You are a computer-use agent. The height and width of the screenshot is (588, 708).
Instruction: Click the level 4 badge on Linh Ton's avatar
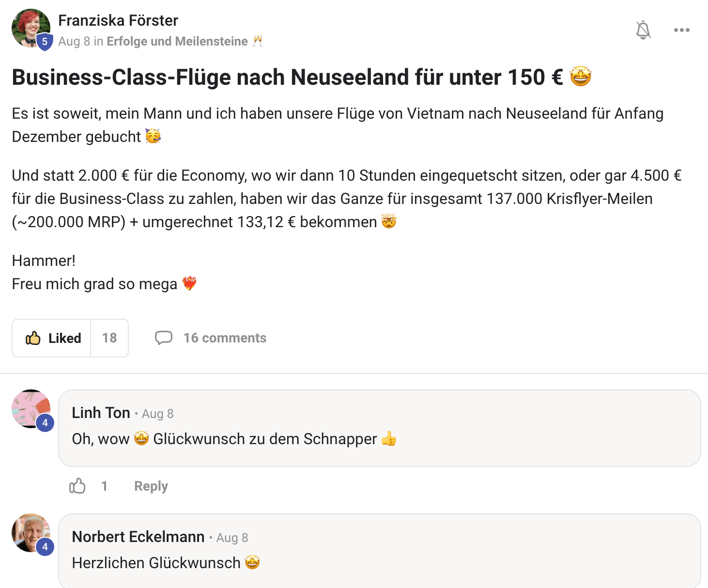(45, 423)
